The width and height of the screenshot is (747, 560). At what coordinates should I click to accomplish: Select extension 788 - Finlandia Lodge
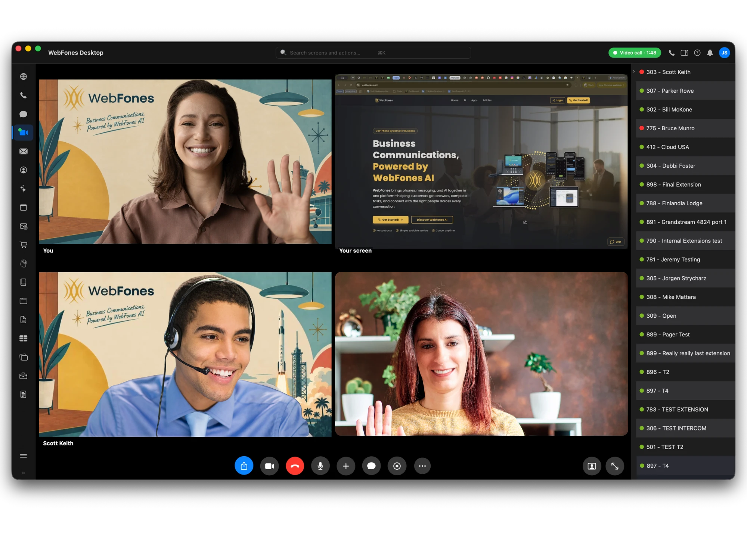click(685, 203)
